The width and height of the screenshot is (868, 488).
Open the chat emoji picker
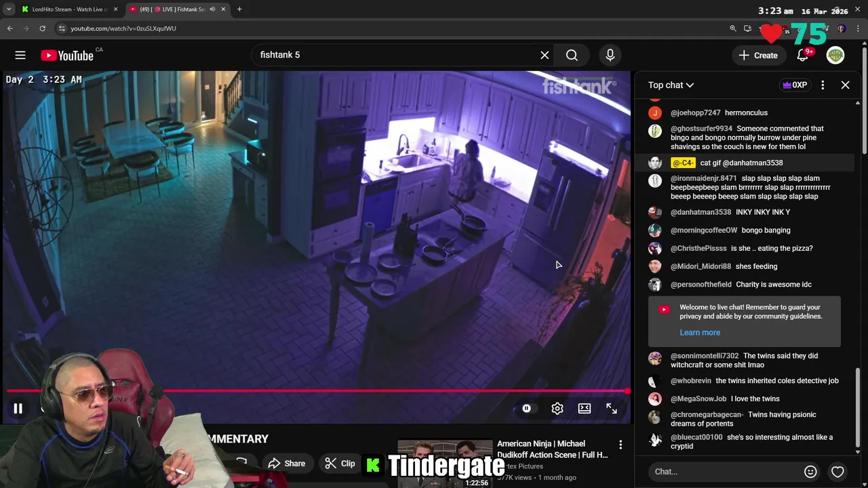click(x=810, y=472)
